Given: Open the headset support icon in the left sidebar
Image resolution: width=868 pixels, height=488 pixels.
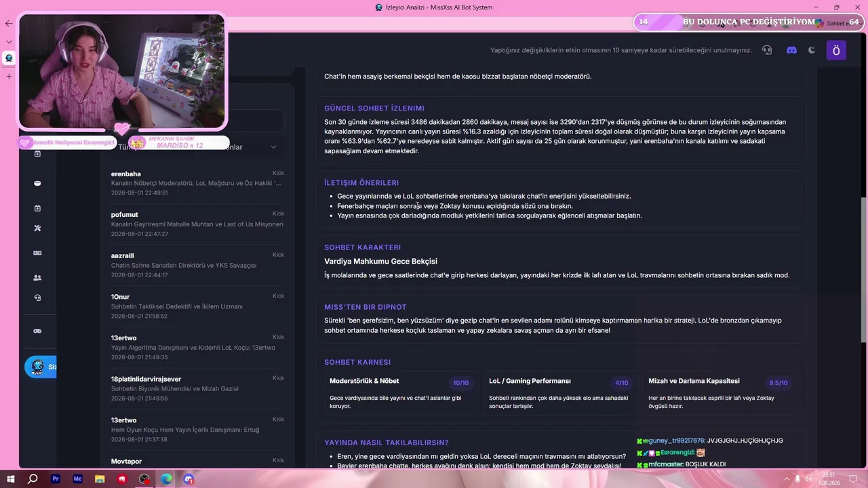Looking at the screenshot, I should (x=37, y=298).
